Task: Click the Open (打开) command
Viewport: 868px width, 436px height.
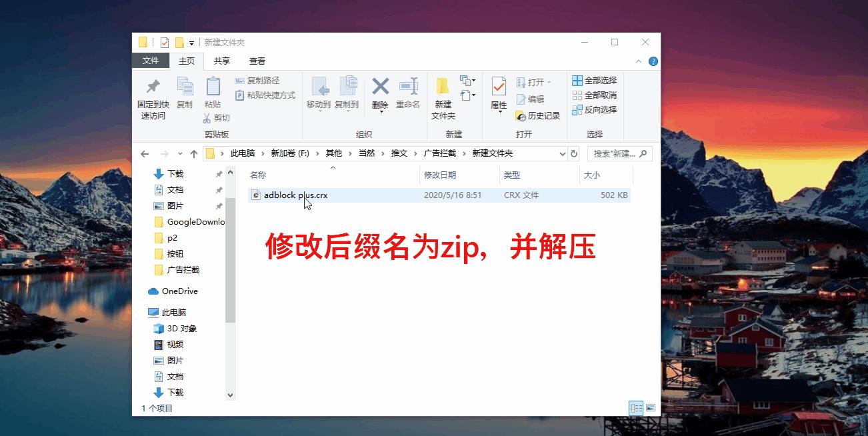Action: point(531,81)
